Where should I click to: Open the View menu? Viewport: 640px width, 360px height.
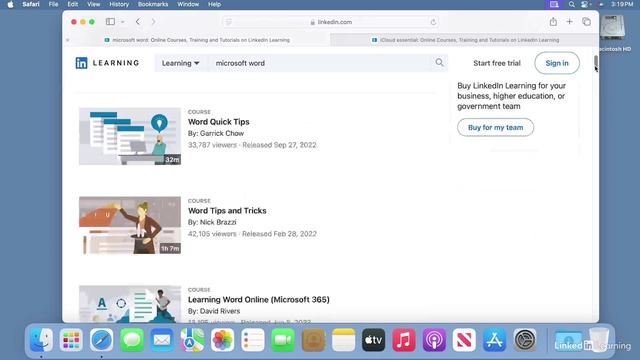click(x=93, y=4)
